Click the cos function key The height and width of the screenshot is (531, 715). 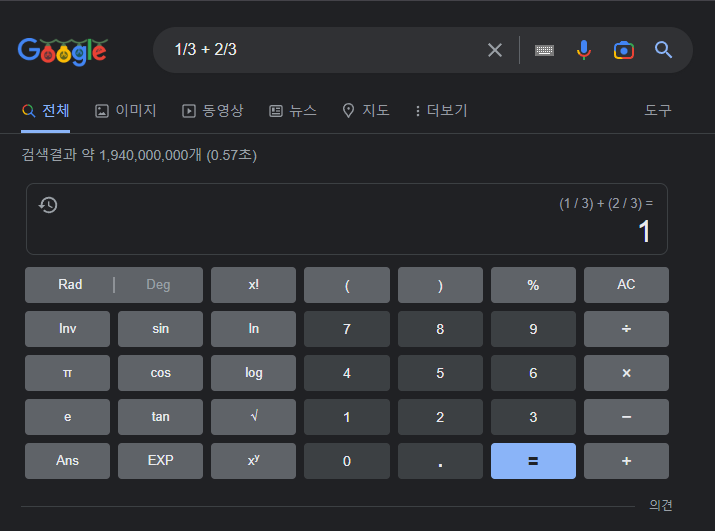click(x=161, y=373)
